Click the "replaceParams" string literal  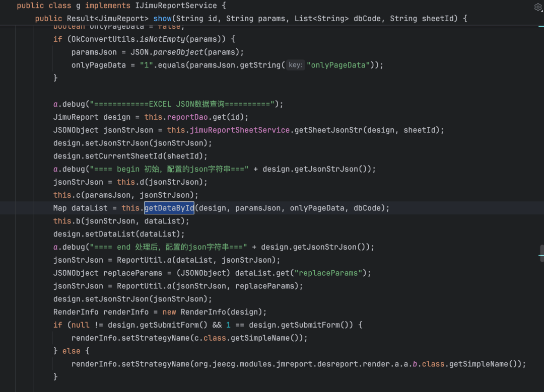click(328, 273)
